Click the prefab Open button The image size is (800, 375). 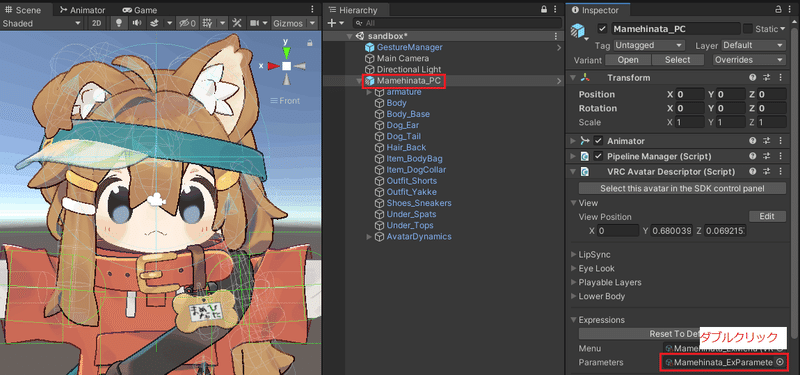[628, 60]
